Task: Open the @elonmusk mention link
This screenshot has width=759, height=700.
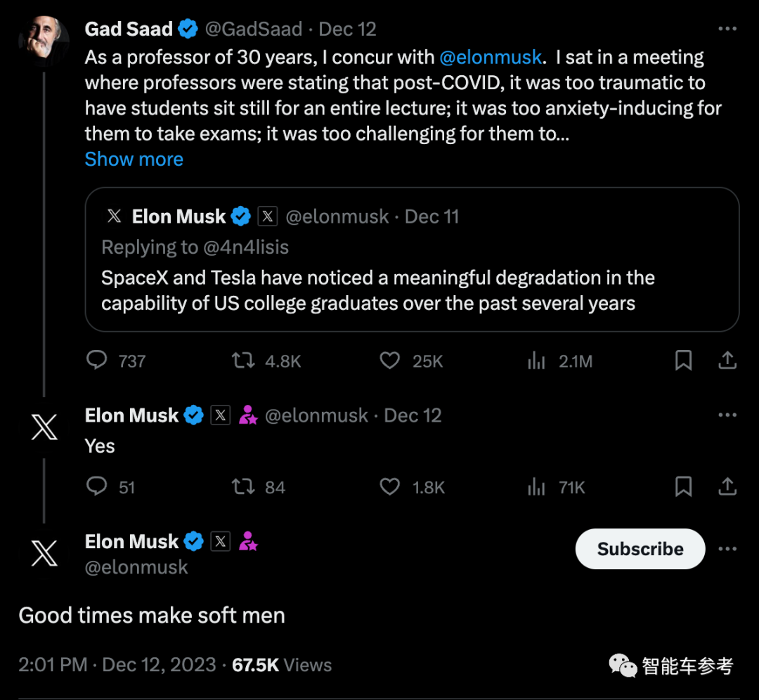Action: tap(491, 57)
